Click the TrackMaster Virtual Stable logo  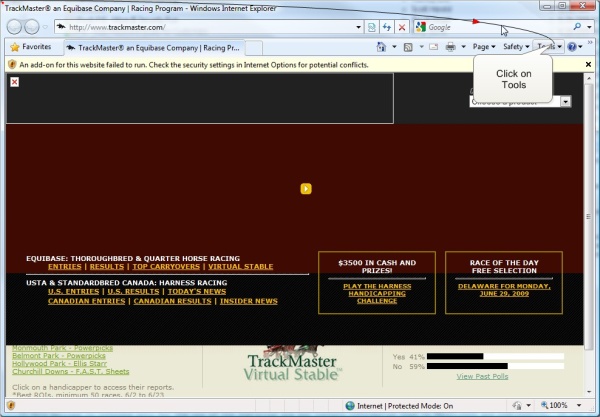292,365
